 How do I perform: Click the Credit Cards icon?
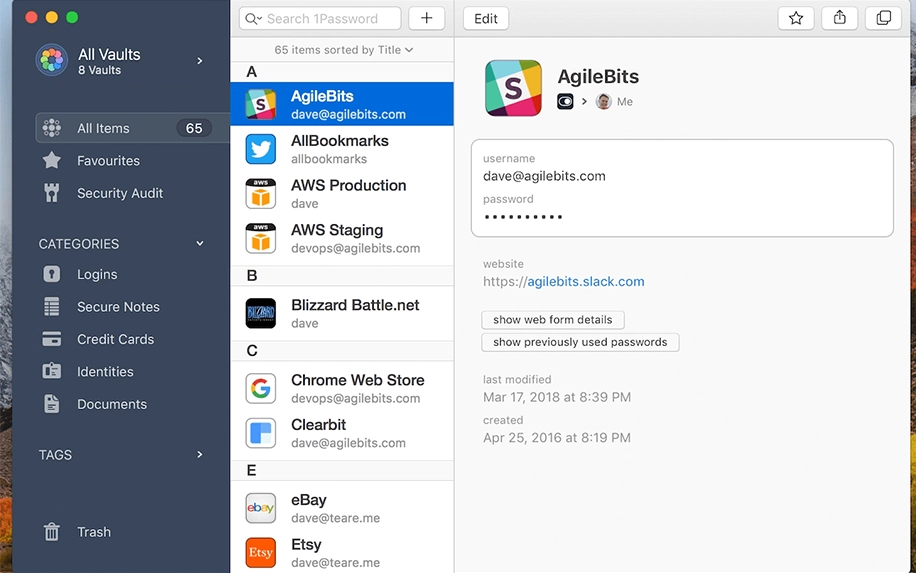pyautogui.click(x=51, y=339)
